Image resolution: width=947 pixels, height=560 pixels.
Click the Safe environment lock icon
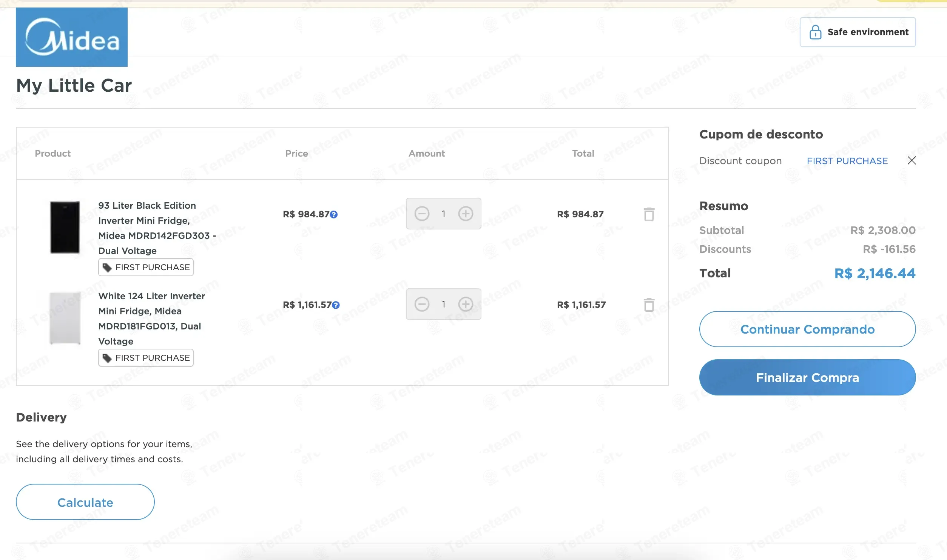coord(815,32)
